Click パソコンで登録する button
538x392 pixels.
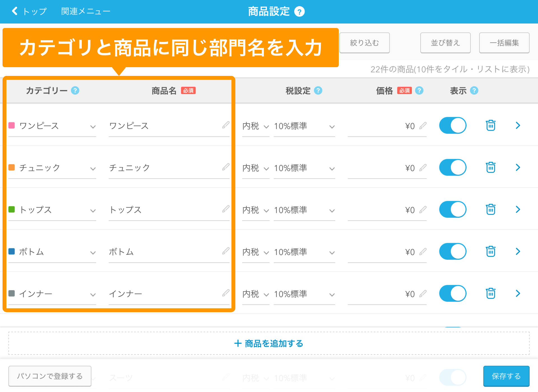pyautogui.click(x=50, y=376)
